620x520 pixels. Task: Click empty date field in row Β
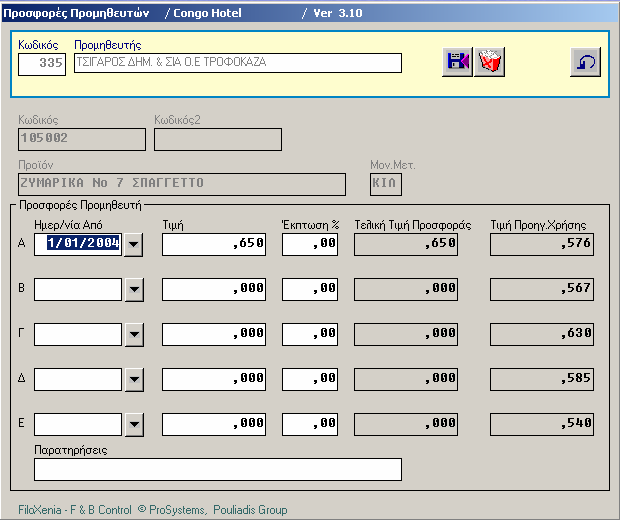pos(78,289)
